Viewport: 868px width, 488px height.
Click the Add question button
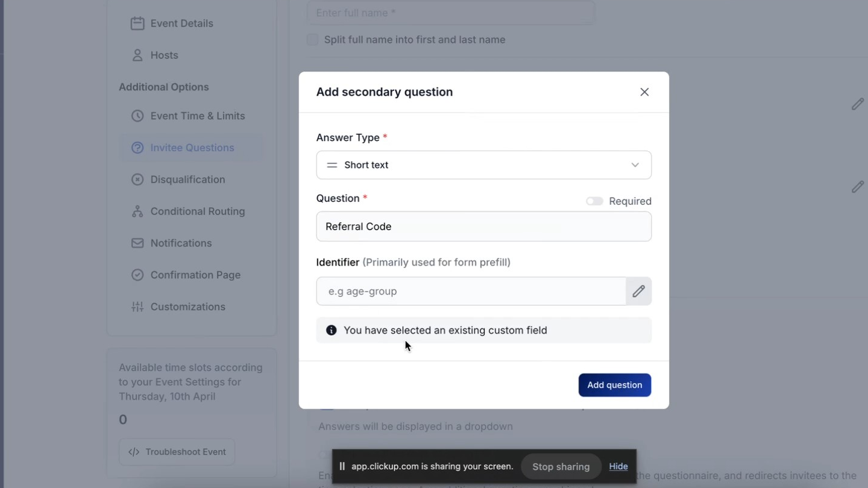pos(614,385)
